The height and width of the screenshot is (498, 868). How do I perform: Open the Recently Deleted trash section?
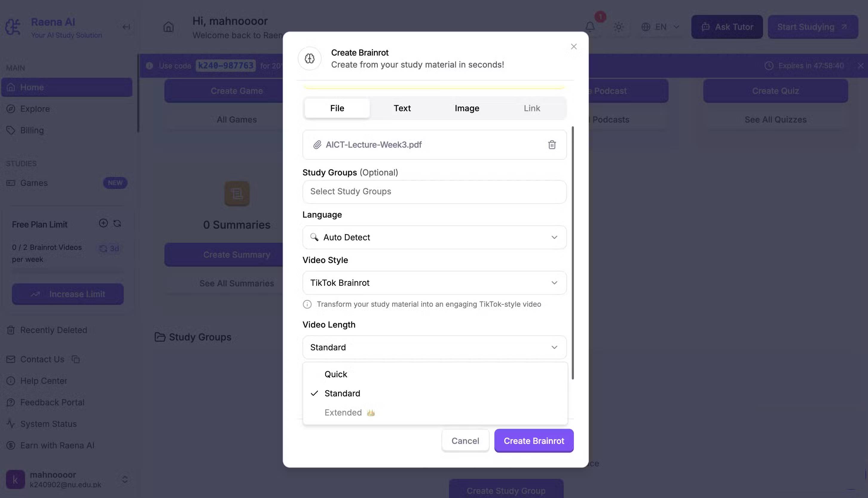(x=53, y=330)
